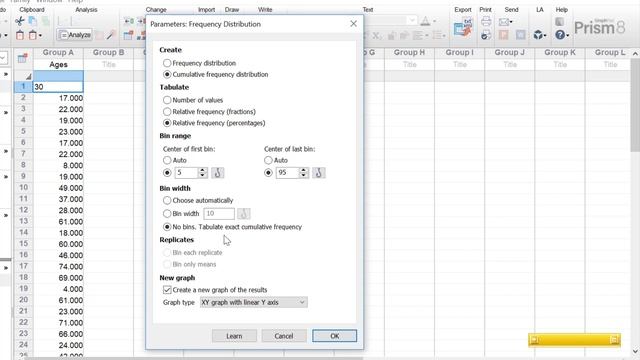Click the Ages column title cell
640x360 pixels.
click(x=58, y=64)
